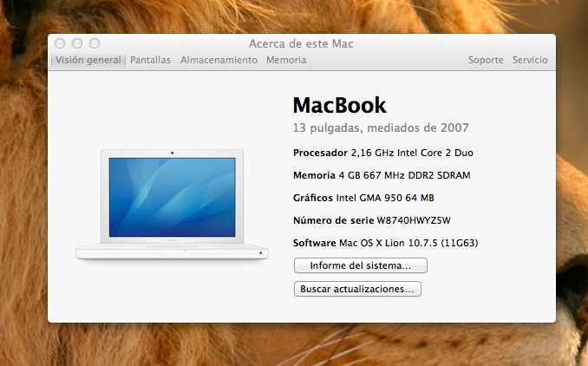Switch to the Visión general tab
588x366 pixels.
tap(88, 60)
